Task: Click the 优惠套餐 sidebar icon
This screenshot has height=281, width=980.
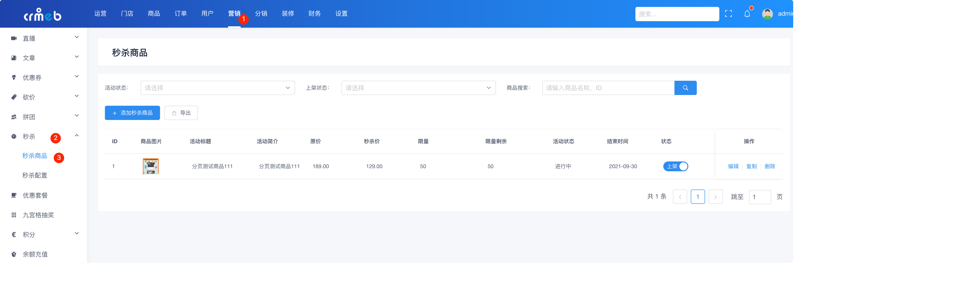Action: coord(14,195)
